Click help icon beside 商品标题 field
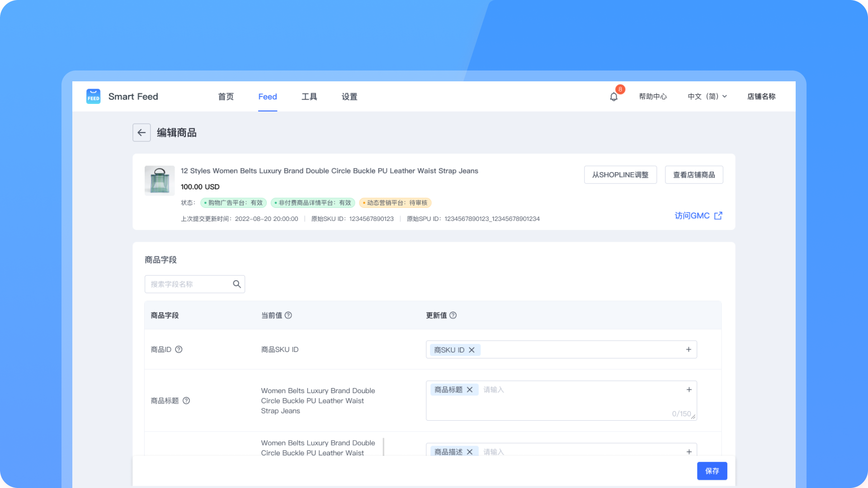 [186, 401]
